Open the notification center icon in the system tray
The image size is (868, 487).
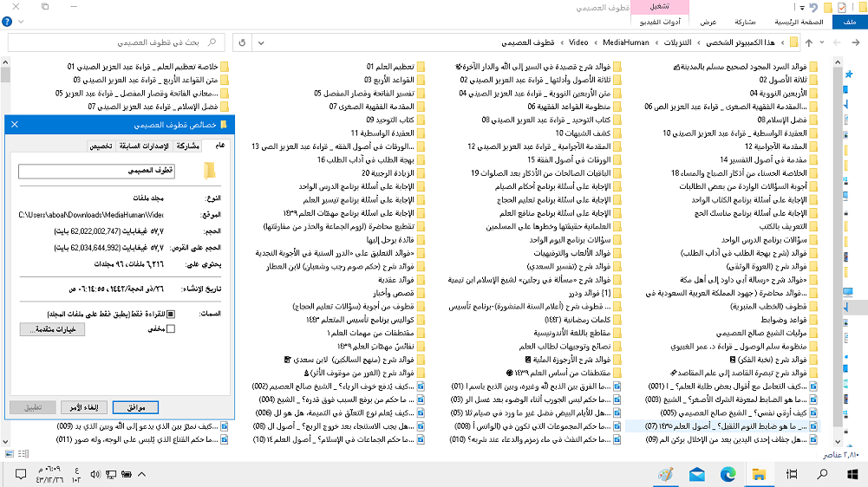(x=18, y=474)
